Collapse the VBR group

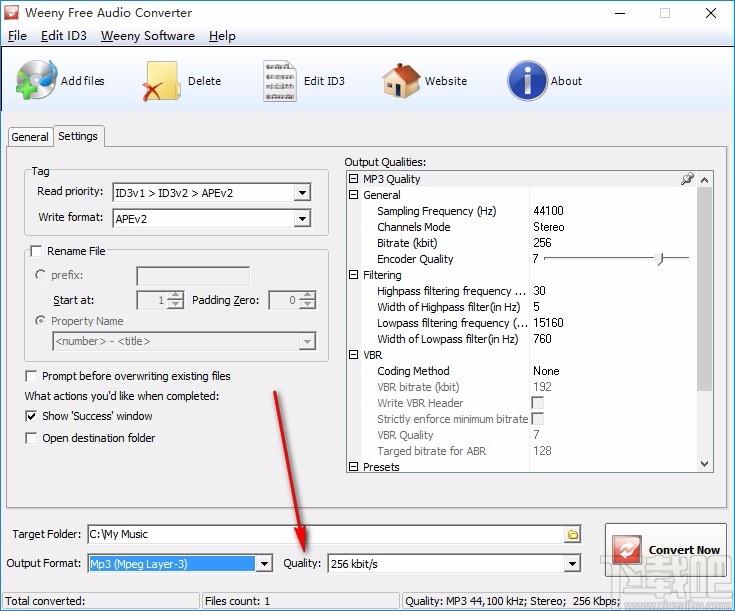(x=353, y=355)
